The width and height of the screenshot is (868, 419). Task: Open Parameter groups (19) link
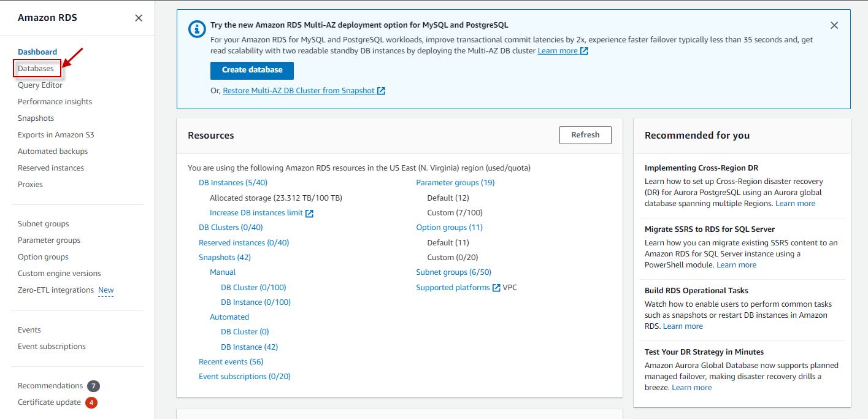(x=455, y=183)
